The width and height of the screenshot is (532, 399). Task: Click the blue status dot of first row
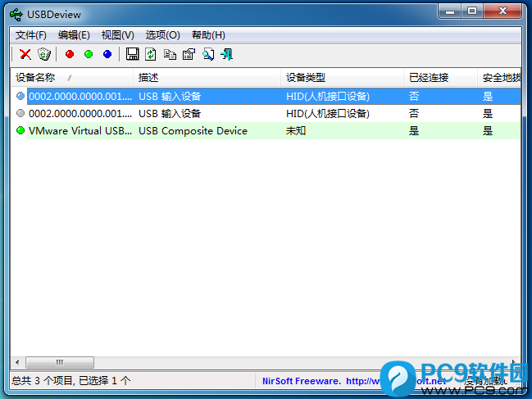click(20, 96)
